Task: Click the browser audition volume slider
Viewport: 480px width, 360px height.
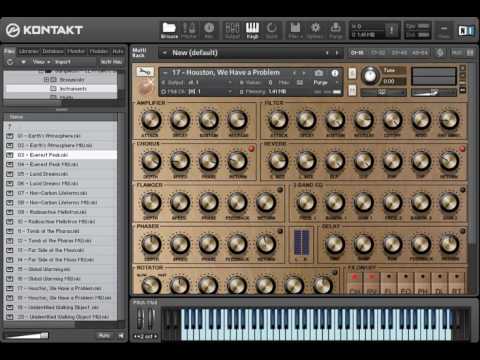Action: [x=27, y=335]
